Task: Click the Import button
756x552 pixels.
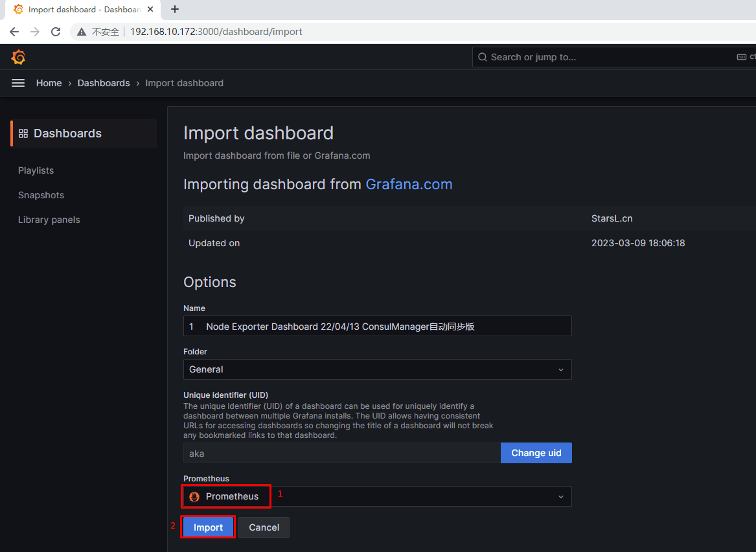Action: coord(209,527)
